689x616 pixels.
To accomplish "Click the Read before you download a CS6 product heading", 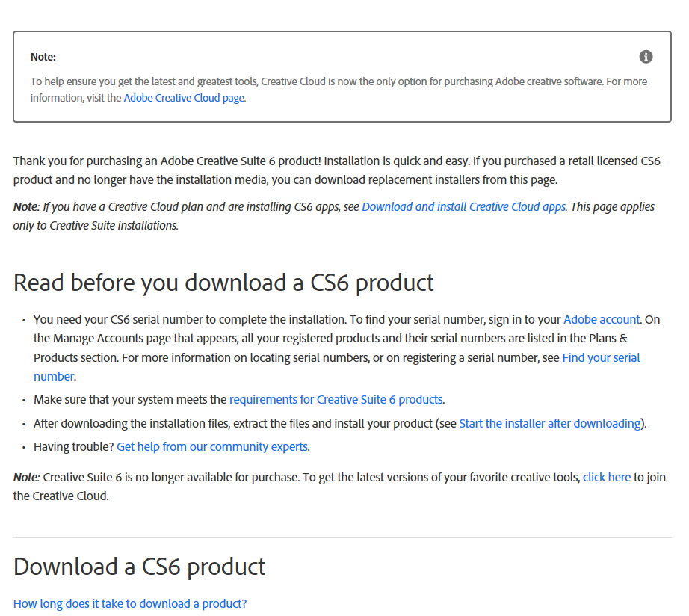I will (x=223, y=283).
